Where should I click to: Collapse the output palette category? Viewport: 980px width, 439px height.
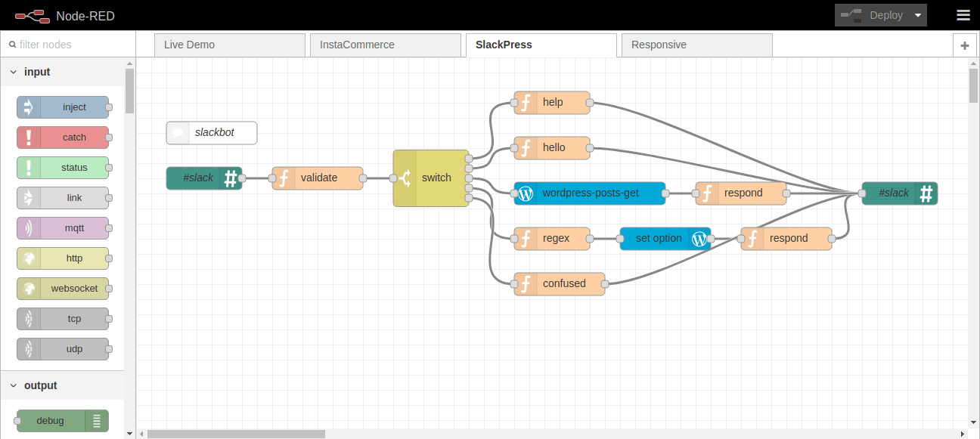tap(14, 385)
